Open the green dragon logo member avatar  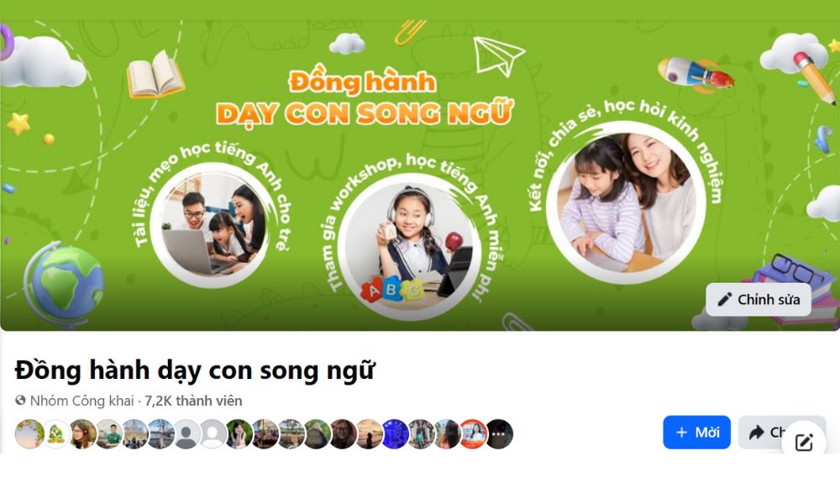click(56, 433)
